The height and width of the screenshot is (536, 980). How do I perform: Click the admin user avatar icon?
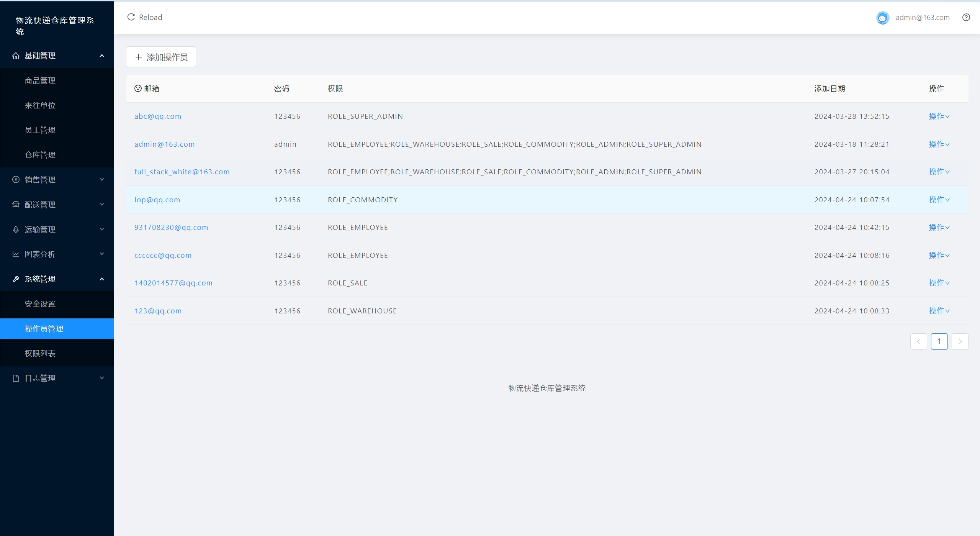(882, 18)
